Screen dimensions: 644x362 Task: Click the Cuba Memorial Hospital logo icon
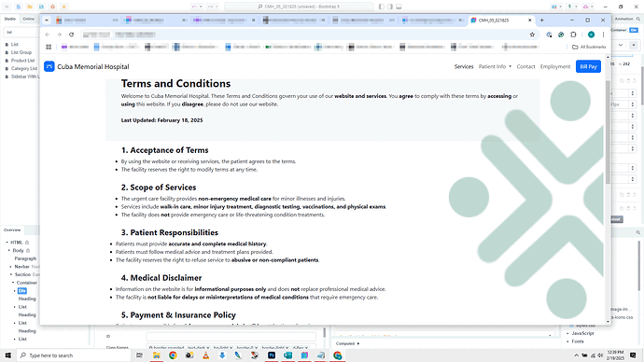[x=49, y=66]
